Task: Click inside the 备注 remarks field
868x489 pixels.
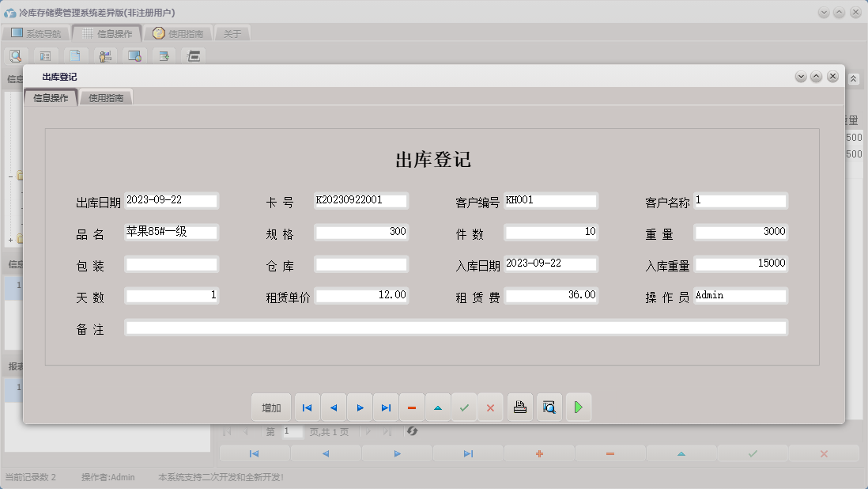Action: click(456, 326)
